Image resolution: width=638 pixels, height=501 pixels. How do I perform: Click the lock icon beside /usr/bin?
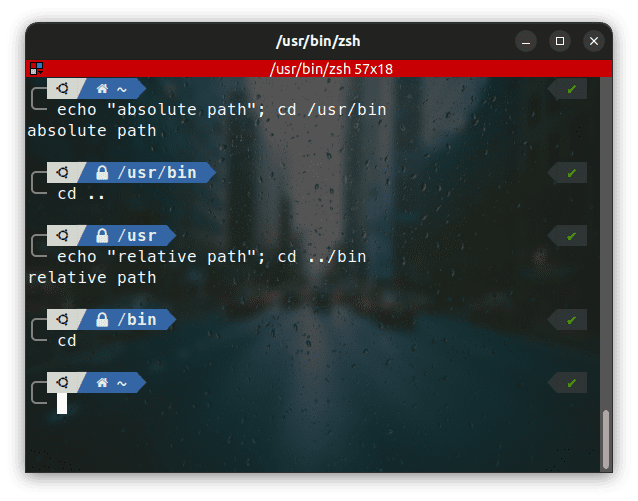102,172
